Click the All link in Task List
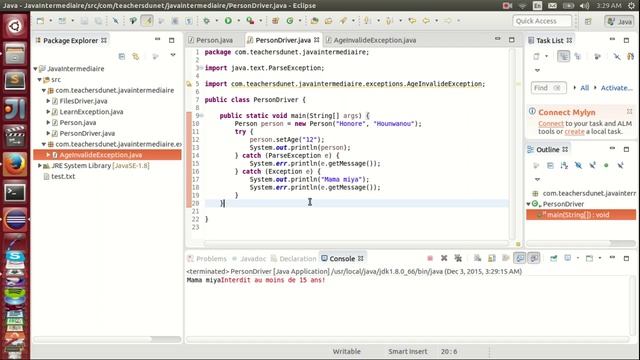The image size is (640, 360). coord(584,88)
